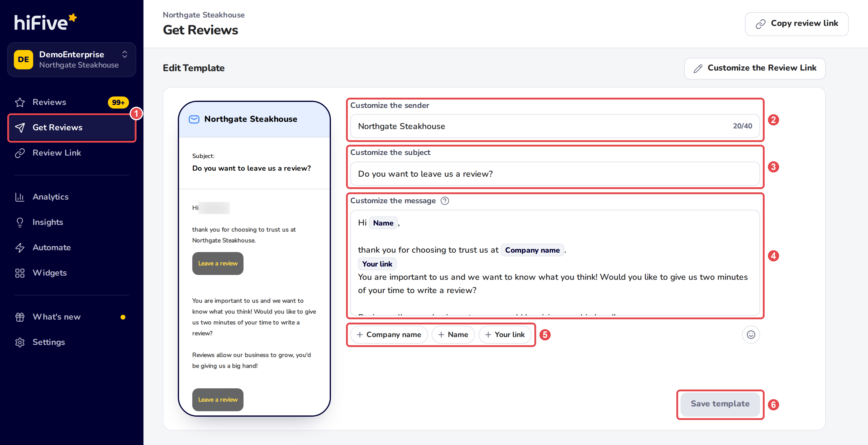
Task: Click the Your link tag in message
Action: [377, 264]
